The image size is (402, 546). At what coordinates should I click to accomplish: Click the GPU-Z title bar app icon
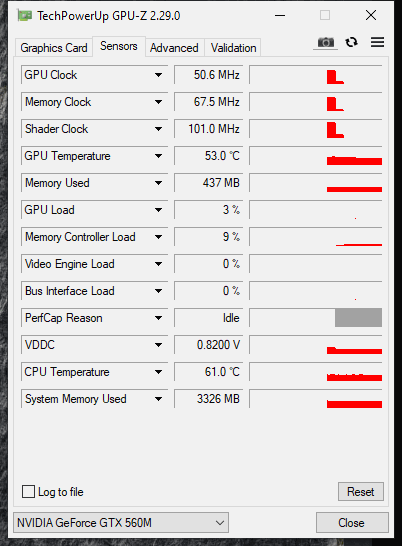tap(24, 16)
